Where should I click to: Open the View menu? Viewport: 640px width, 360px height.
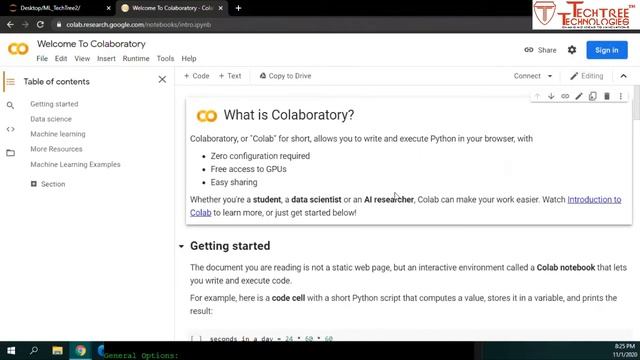(x=82, y=59)
